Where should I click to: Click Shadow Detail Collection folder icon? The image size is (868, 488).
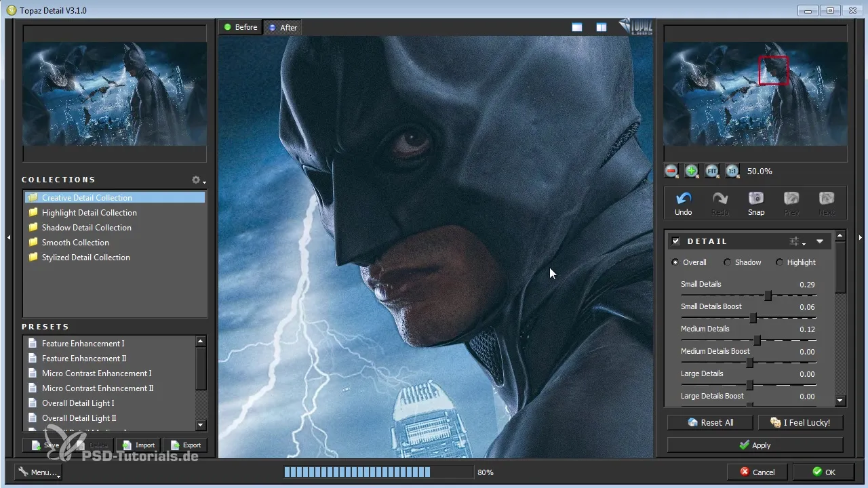click(33, 228)
